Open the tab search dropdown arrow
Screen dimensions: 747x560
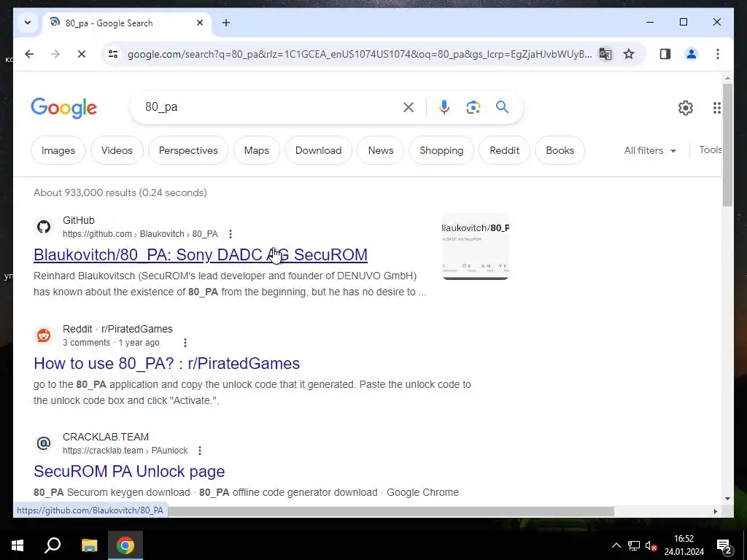(28, 23)
